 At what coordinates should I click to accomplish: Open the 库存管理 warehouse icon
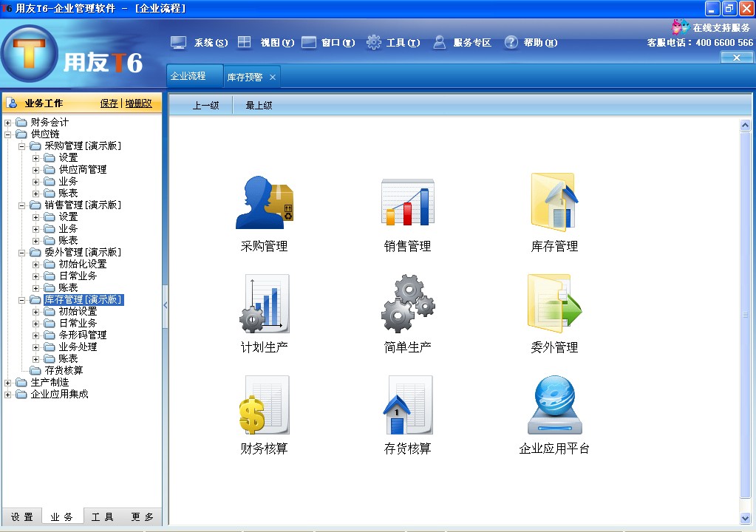[x=554, y=202]
